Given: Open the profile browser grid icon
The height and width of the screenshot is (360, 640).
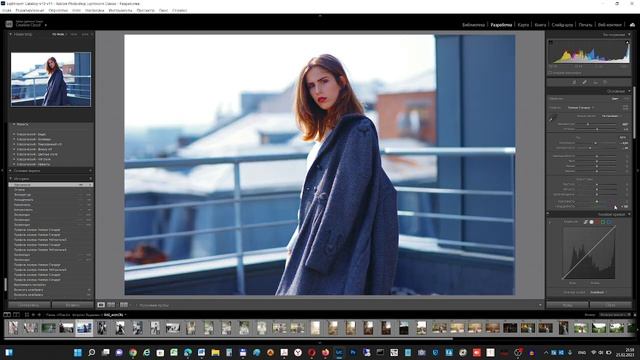Looking at the screenshot, I should 625,107.
